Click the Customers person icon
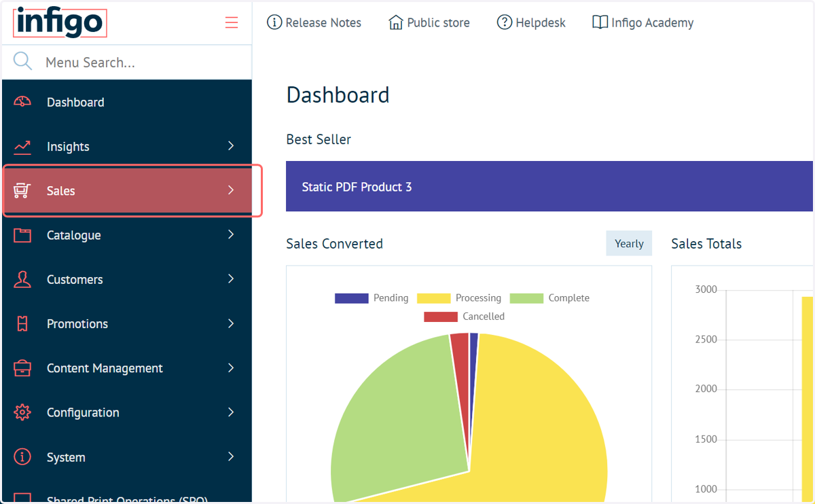The image size is (815, 504). 22,279
